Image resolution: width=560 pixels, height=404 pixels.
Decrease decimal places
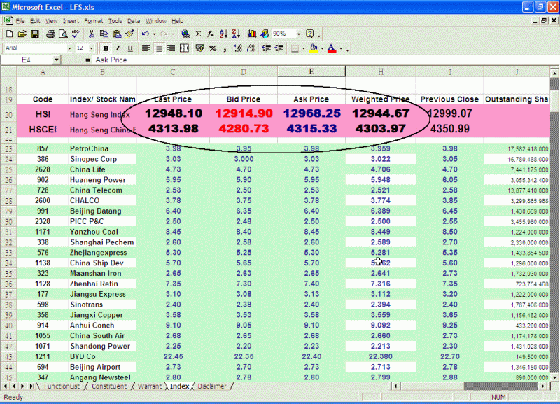pos(251,48)
